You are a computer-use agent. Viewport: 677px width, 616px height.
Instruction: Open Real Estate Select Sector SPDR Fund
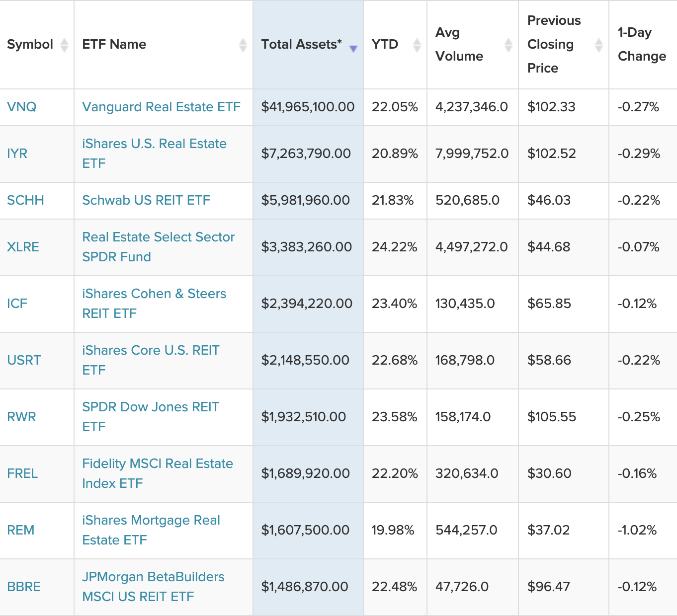coord(158,246)
